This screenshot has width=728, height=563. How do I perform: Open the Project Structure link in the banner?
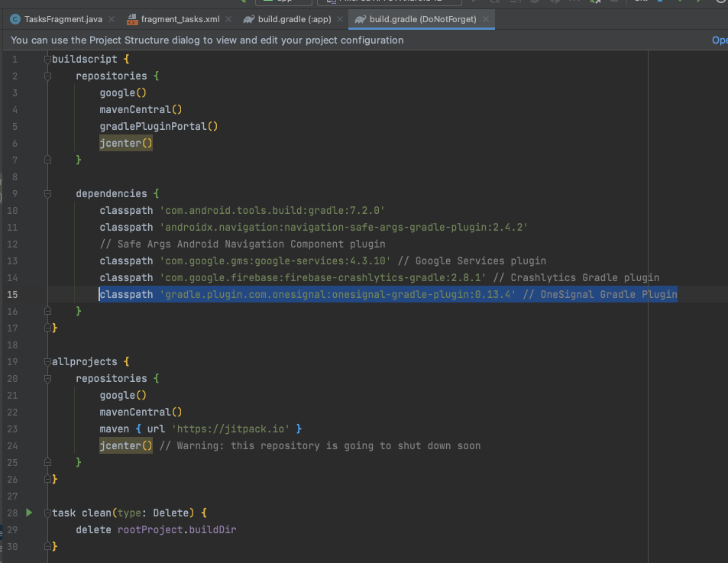click(720, 40)
